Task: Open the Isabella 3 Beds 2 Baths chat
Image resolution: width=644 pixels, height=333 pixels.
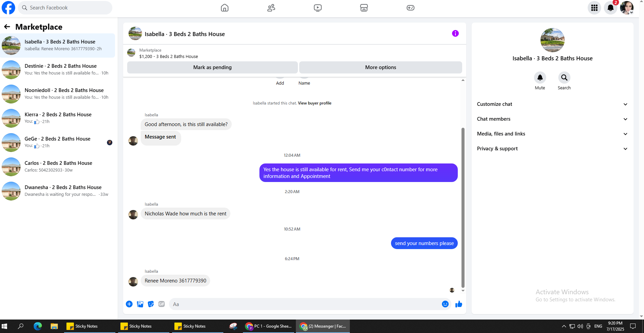Action: pos(58,46)
